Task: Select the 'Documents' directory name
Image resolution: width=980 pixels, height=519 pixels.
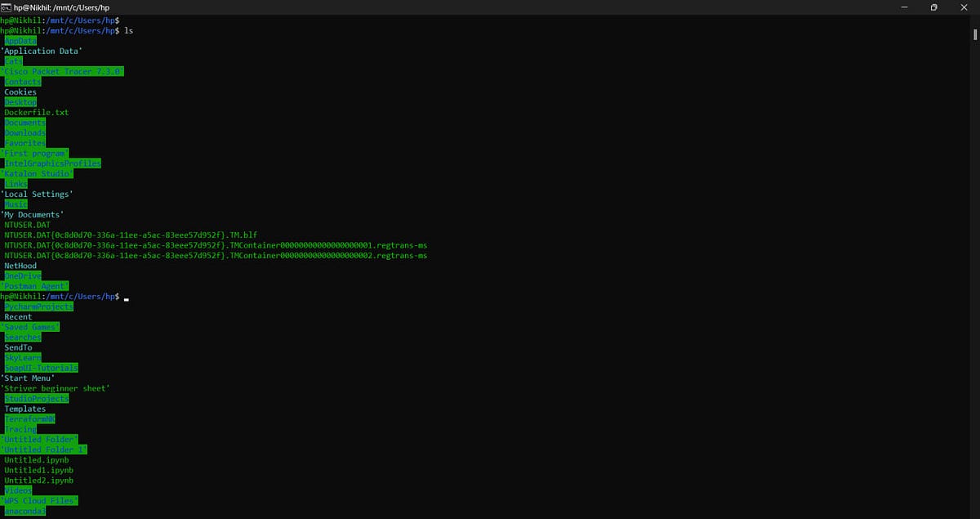Action: click(x=24, y=122)
